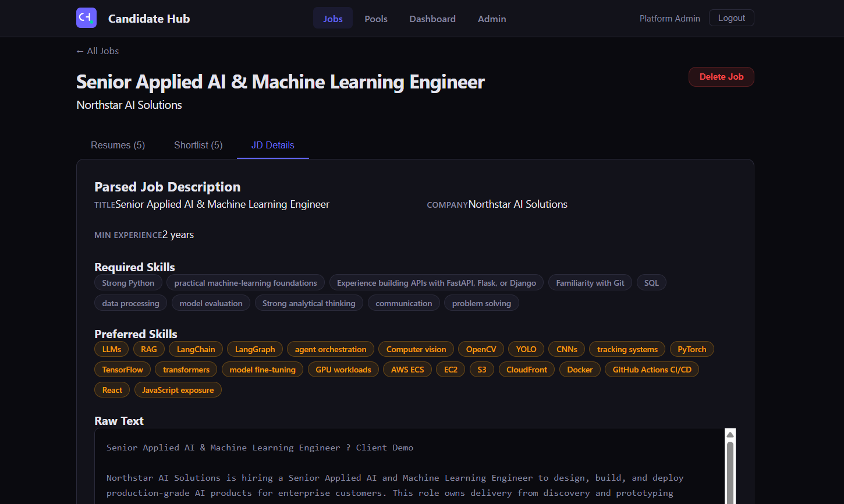Viewport: 844px width, 504px height.
Task: Click the OpenCV preferred skill chip
Action: 481,349
